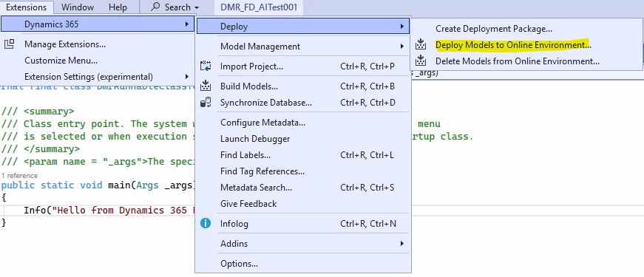Click the blue Infolog info icon
Viewport: 644px width, 277px height.
[206, 223]
